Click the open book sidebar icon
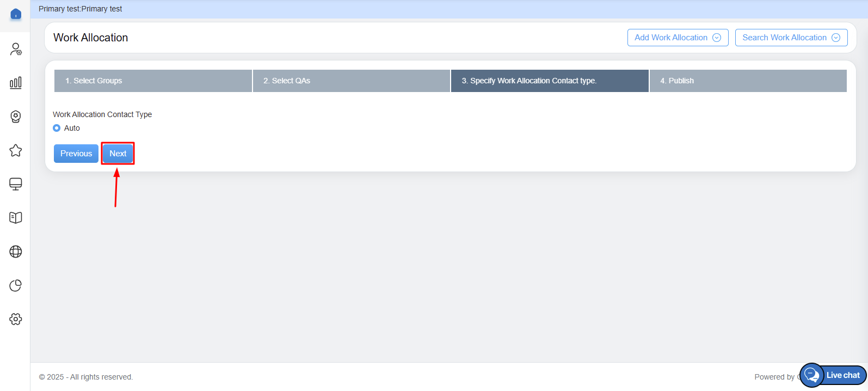 (16, 218)
